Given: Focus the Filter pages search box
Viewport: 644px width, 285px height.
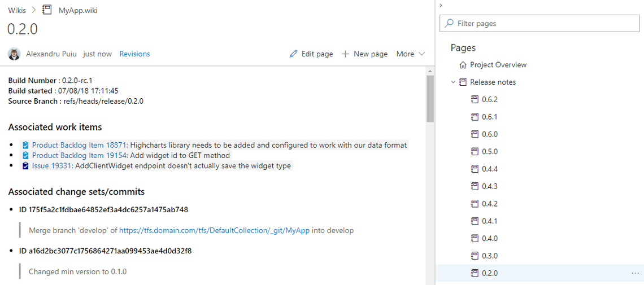Looking at the screenshot, I should tap(539, 23).
